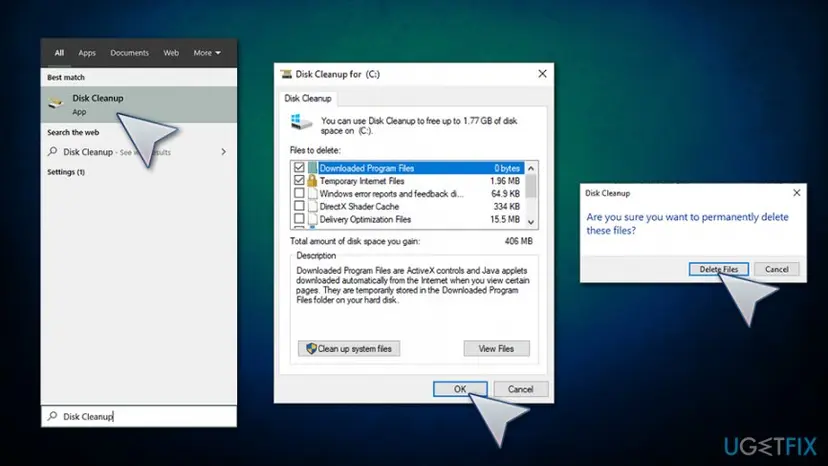
Task: Expand the Disk Cleanup web results arrow
Action: [223, 152]
